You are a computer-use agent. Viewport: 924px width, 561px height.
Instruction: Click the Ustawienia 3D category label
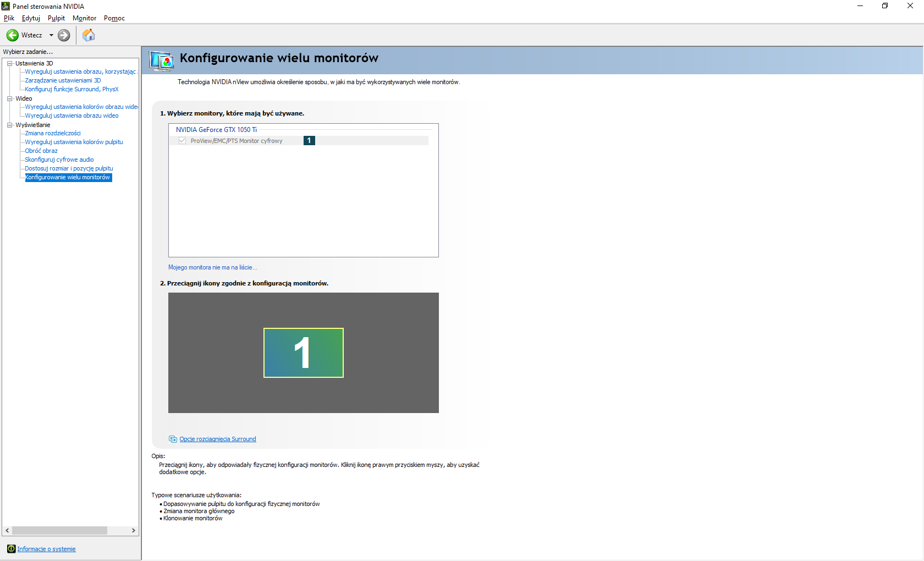pos(34,63)
